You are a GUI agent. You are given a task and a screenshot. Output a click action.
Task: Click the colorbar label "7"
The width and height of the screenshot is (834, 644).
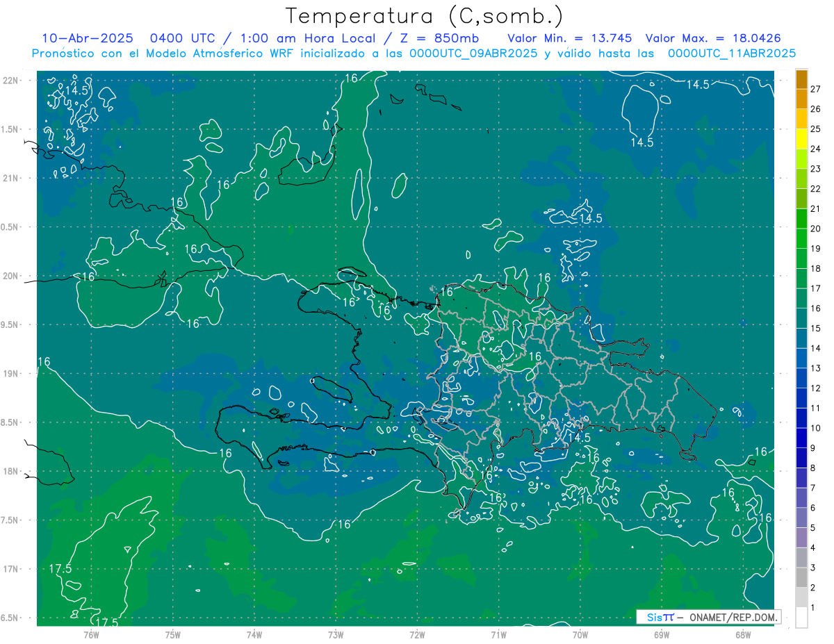coord(813,488)
